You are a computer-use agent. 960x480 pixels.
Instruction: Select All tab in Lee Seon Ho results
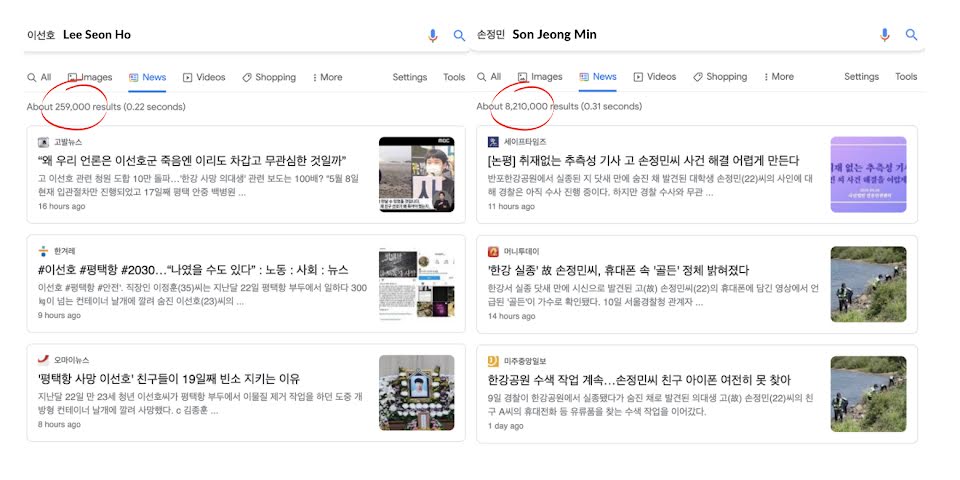pyautogui.click(x=39, y=77)
